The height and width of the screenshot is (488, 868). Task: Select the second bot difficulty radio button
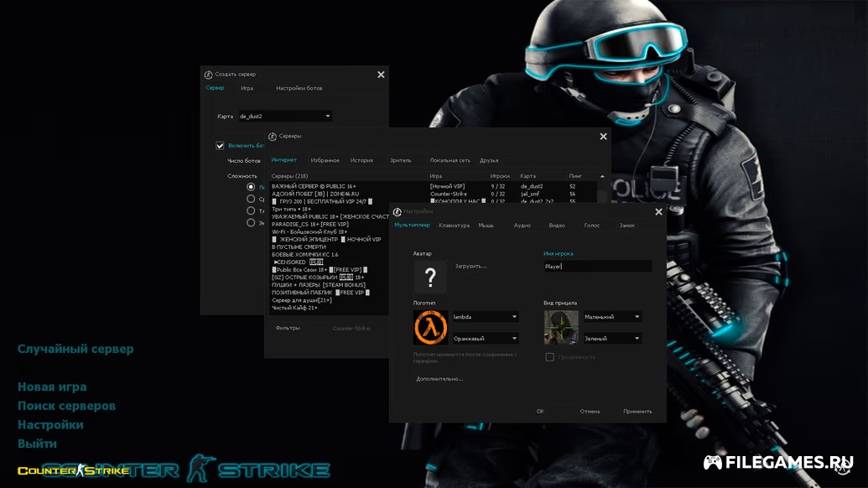point(251,200)
